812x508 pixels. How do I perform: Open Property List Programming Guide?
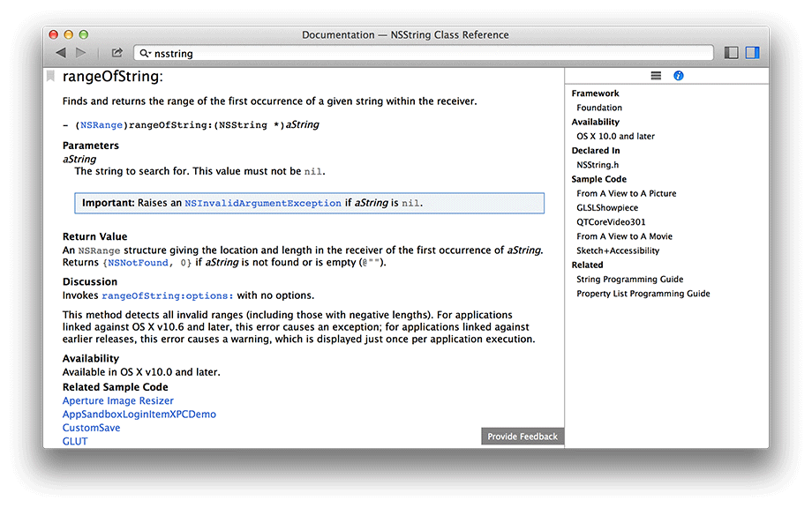[x=643, y=294]
